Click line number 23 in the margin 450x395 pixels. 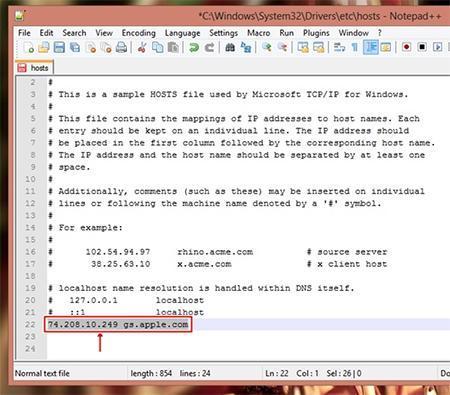(30, 337)
